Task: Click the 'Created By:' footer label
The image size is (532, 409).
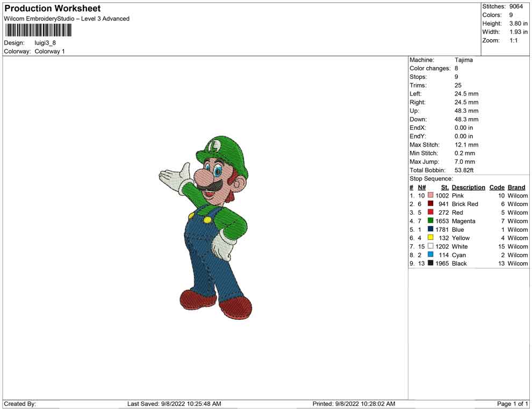Action: (x=20, y=404)
